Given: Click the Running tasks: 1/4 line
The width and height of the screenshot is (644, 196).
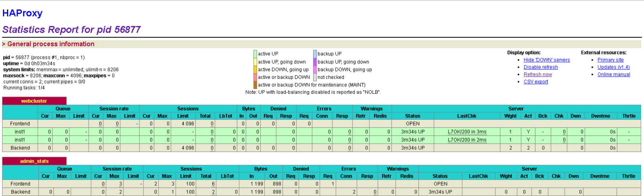Looking at the screenshot, I should tap(24, 88).
